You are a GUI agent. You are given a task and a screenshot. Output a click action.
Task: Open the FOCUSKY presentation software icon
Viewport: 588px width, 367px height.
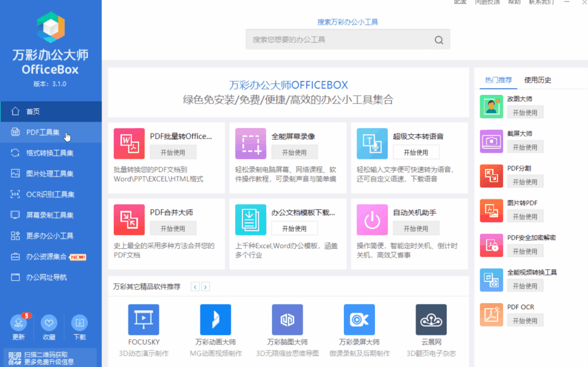144,320
